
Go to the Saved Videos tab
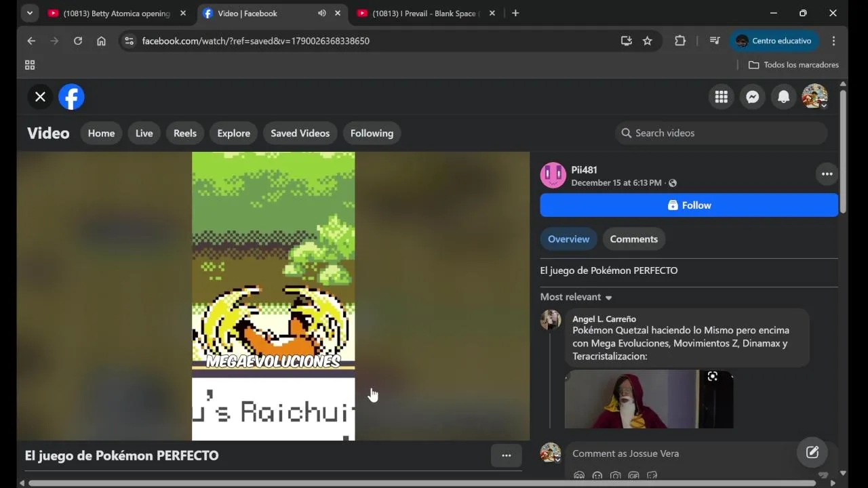300,134
